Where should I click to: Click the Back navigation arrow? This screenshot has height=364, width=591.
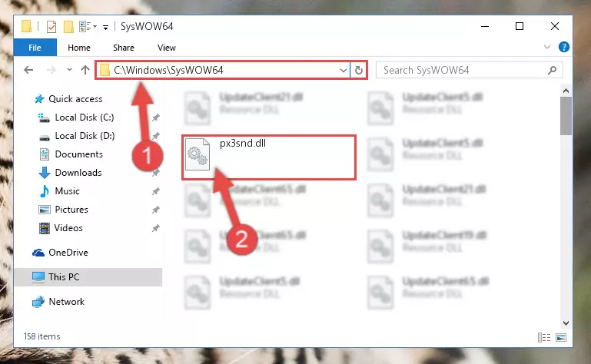[x=28, y=70]
